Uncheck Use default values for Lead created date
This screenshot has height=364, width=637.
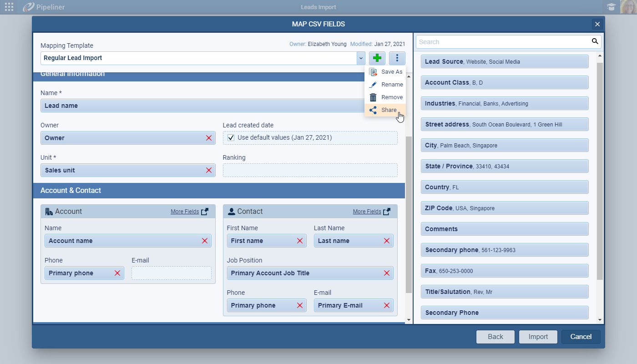coord(231,137)
